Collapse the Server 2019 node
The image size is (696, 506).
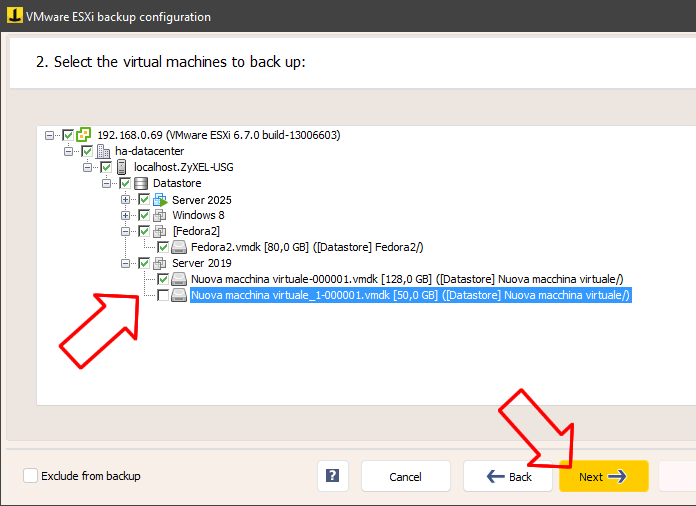(x=126, y=263)
